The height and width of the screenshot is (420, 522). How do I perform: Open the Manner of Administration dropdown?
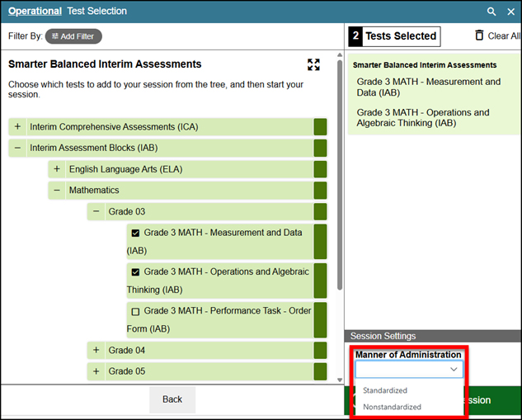(x=409, y=369)
